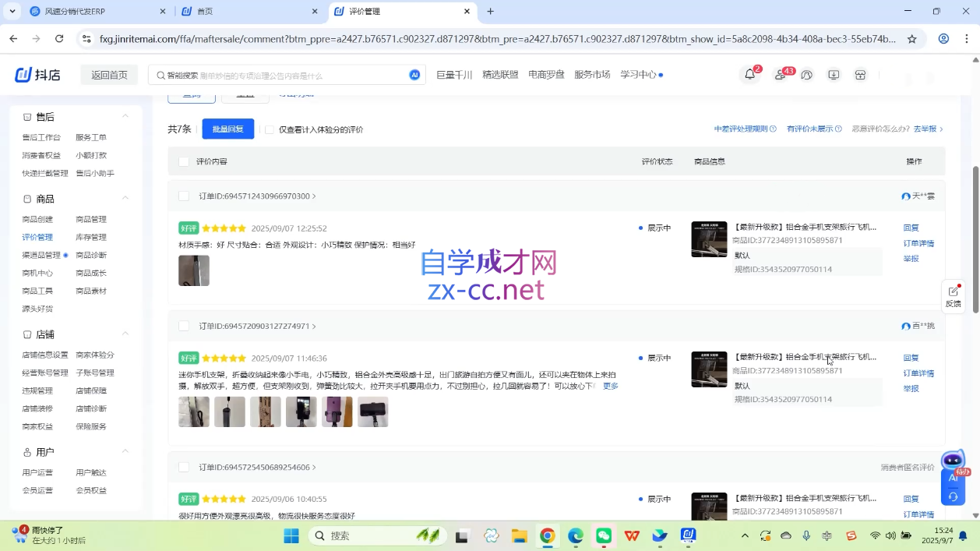This screenshot has width=980, height=551.
Task: Tick checkbox for order ID 6945712430966970300
Action: pyautogui.click(x=184, y=196)
